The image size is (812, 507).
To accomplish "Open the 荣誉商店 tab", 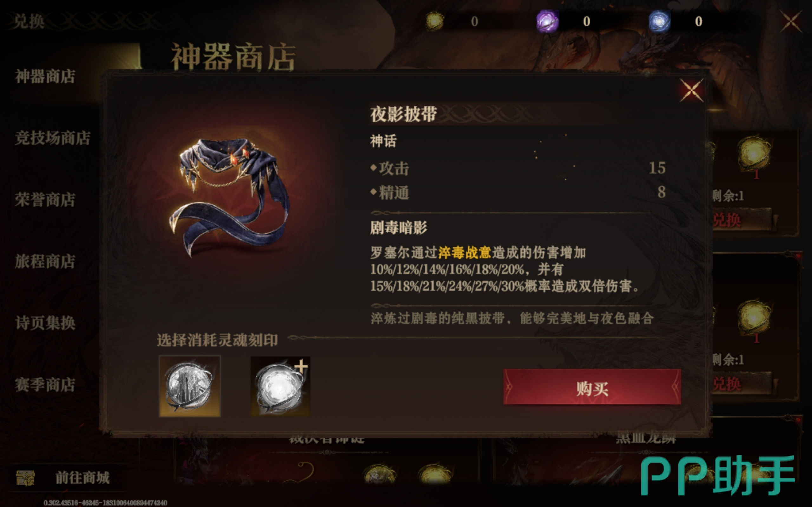I will [45, 200].
